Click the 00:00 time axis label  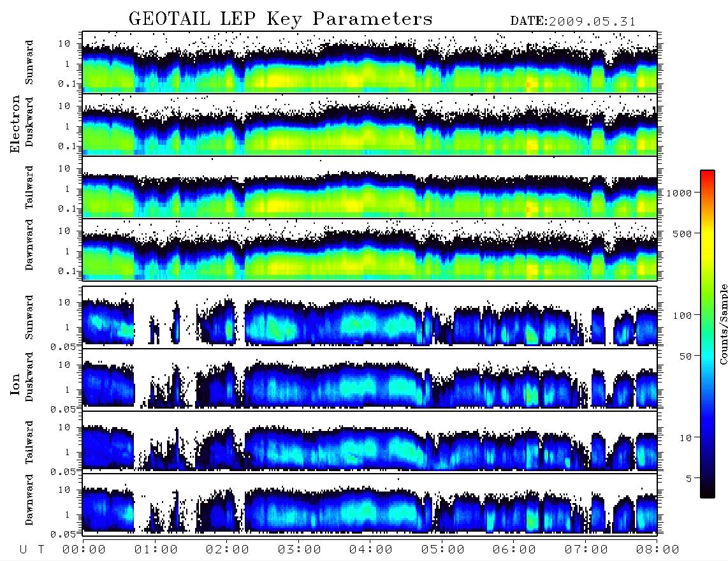tap(84, 550)
